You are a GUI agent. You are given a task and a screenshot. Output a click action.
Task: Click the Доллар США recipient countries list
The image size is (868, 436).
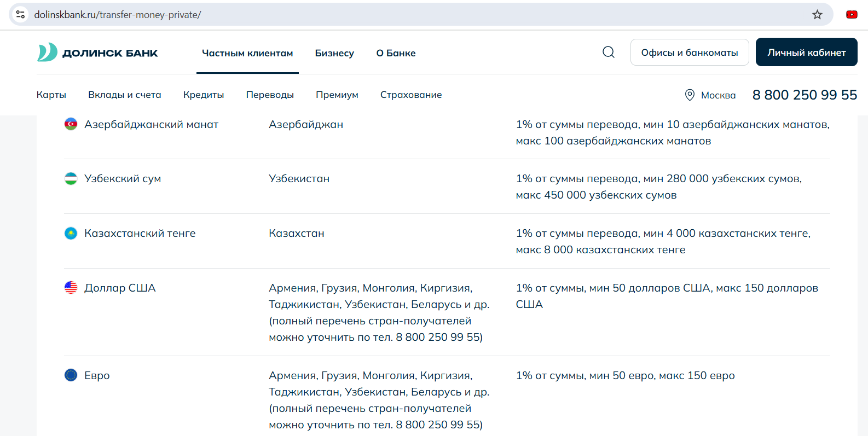point(379,312)
